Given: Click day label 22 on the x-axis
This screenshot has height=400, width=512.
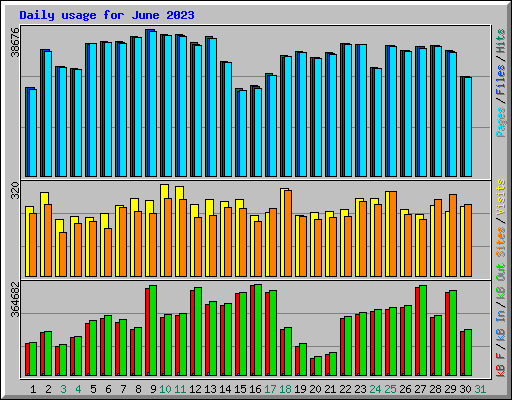Looking at the screenshot, I should pyautogui.click(x=345, y=389).
